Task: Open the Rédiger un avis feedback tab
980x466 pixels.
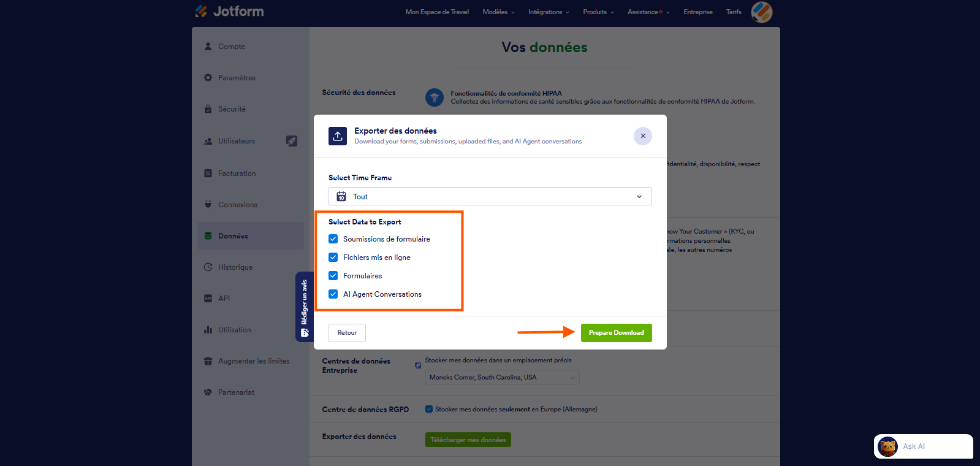Action: click(305, 307)
